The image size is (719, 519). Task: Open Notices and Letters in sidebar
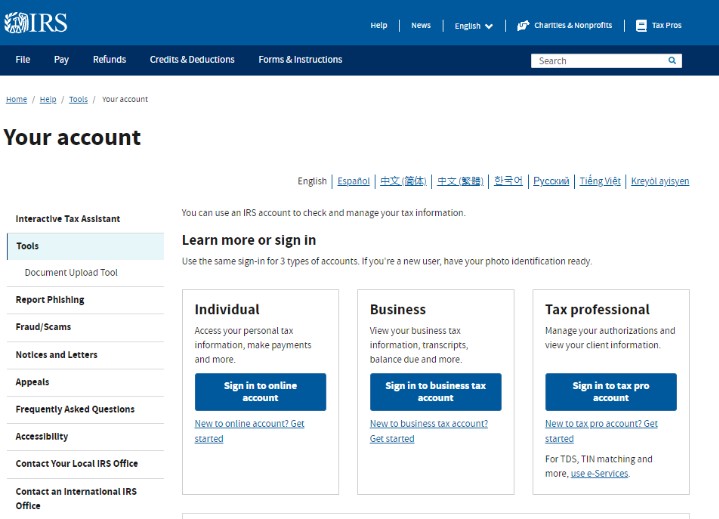(x=56, y=355)
